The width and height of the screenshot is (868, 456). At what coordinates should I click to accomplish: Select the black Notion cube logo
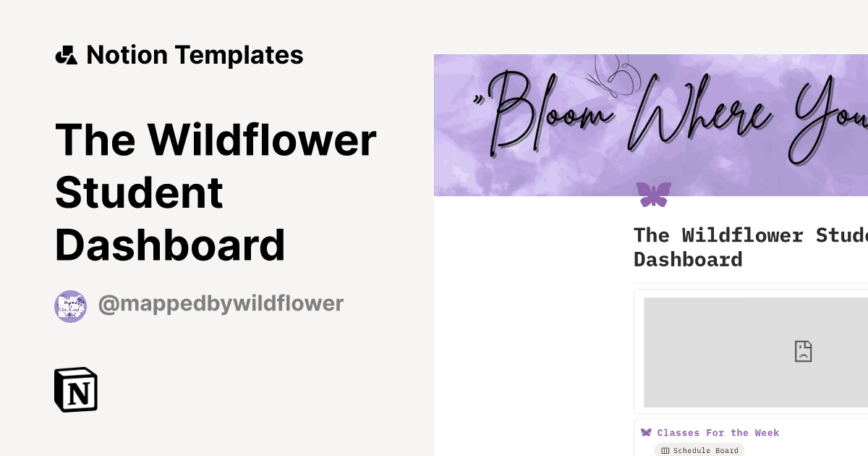point(76,389)
